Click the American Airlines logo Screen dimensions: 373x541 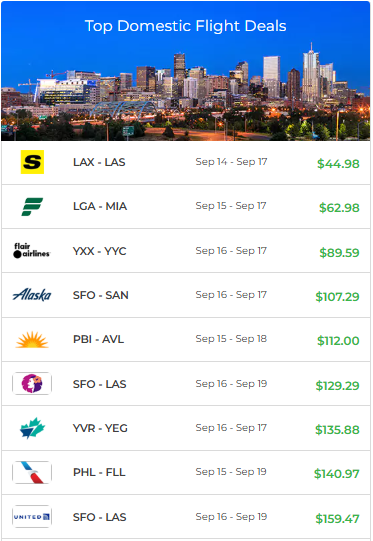32,472
